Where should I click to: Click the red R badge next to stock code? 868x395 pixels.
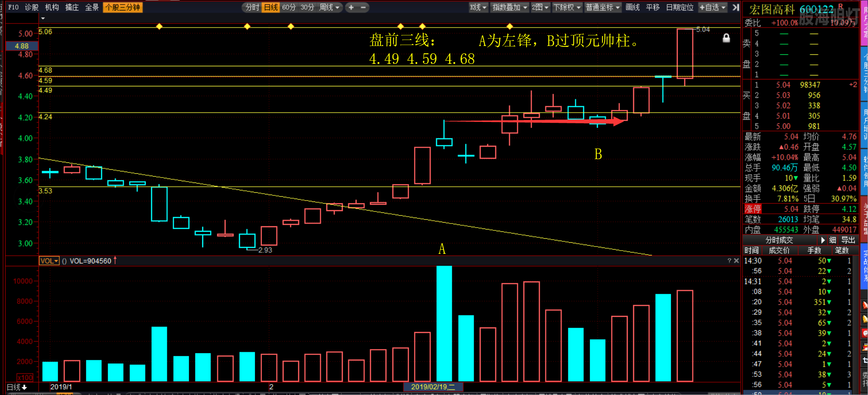[840, 6]
